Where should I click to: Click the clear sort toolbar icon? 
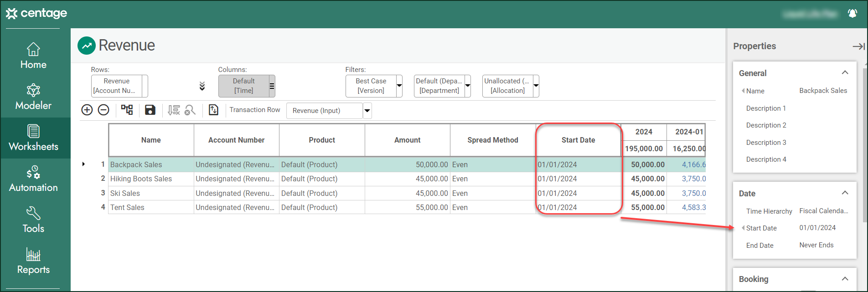(x=174, y=110)
